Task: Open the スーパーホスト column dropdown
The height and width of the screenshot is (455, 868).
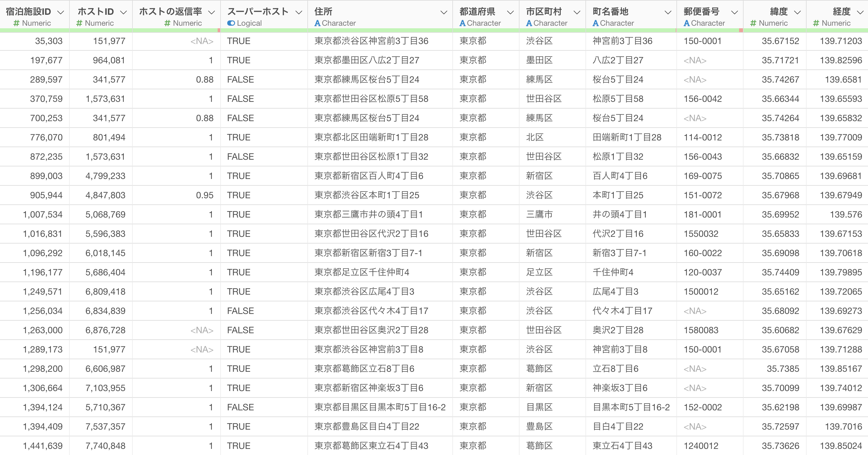Action: pyautogui.click(x=299, y=13)
